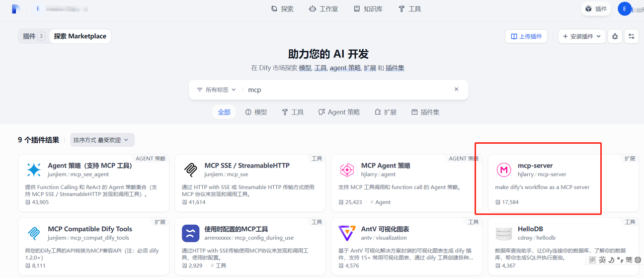This screenshot has width=644, height=278.
Task: Click the input method settings gear icon
Action: pos(638,260)
